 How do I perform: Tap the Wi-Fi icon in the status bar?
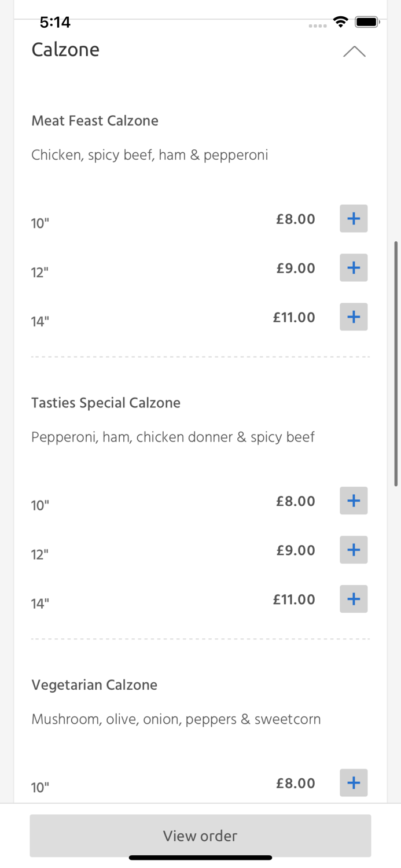pos(340,21)
